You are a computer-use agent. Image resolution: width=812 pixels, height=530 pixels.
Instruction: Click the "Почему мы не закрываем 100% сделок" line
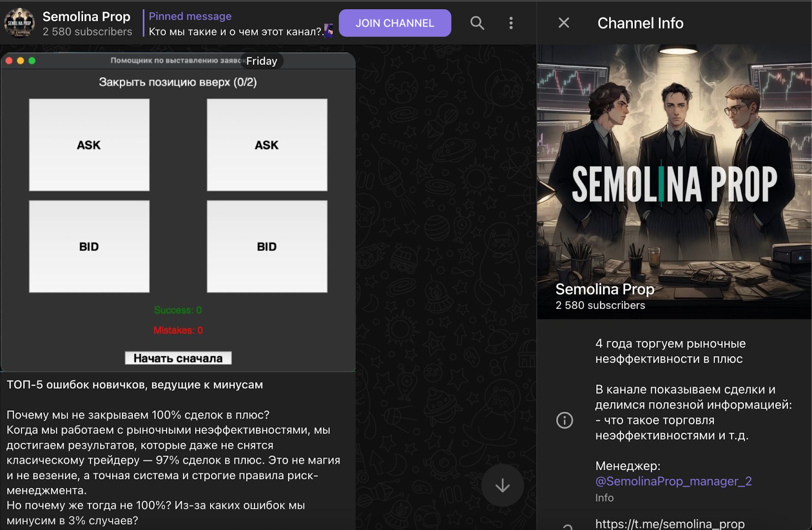click(138, 415)
